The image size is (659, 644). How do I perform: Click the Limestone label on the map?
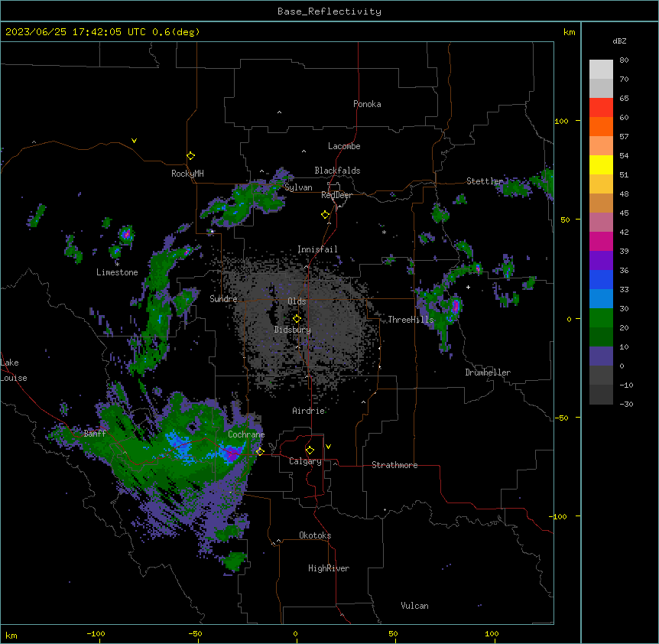(x=117, y=272)
